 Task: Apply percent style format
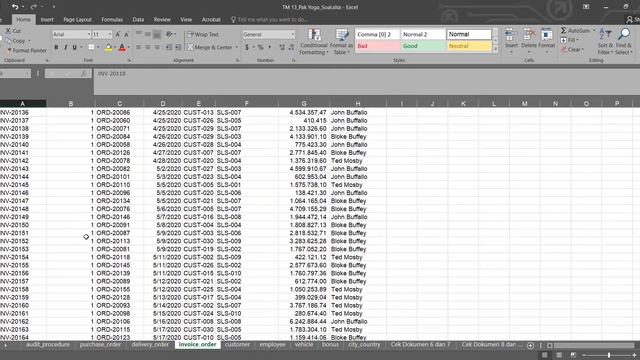(x=260, y=47)
